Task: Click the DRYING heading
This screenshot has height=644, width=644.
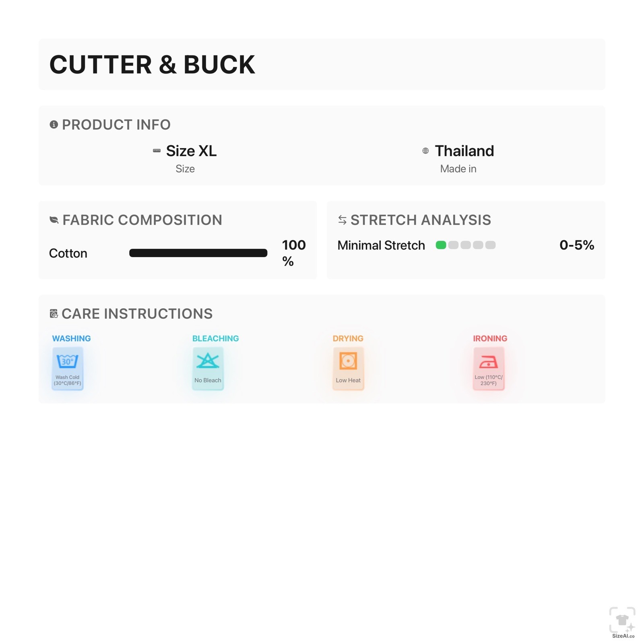Action: (348, 339)
